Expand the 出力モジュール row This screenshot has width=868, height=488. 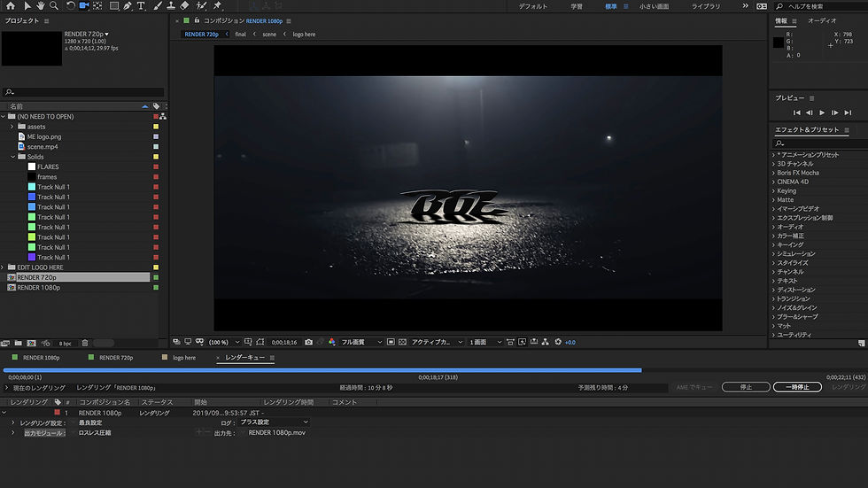click(x=12, y=433)
